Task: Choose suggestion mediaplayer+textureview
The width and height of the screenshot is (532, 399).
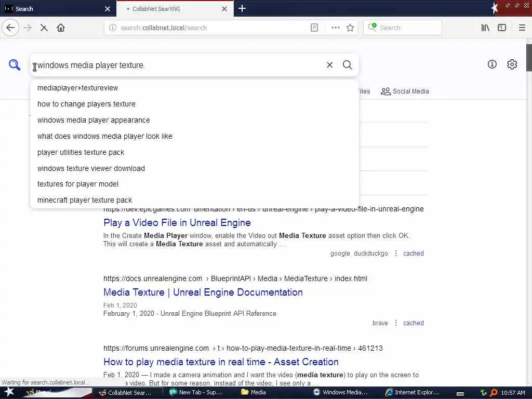Action: click(x=194, y=88)
